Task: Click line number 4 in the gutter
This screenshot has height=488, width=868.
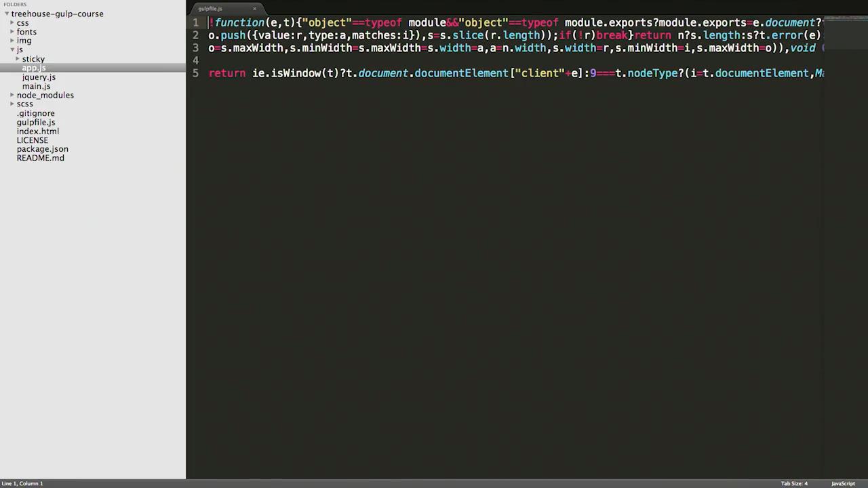Action: [x=195, y=60]
